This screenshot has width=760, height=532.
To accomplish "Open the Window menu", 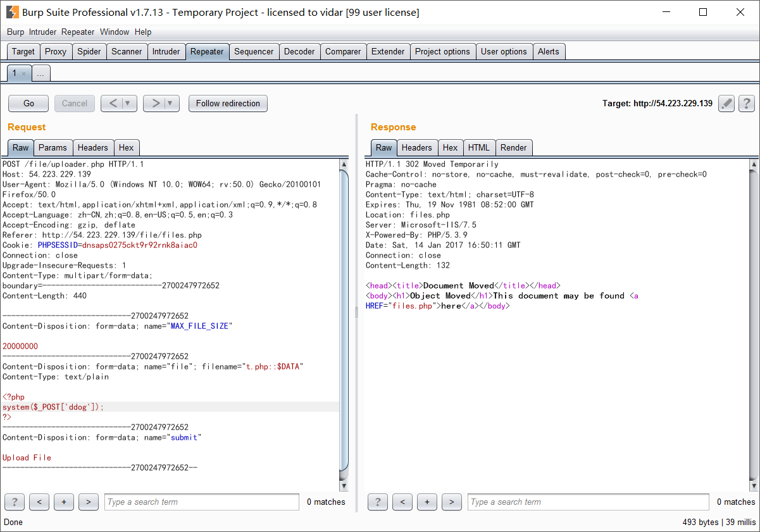I will click(x=115, y=32).
